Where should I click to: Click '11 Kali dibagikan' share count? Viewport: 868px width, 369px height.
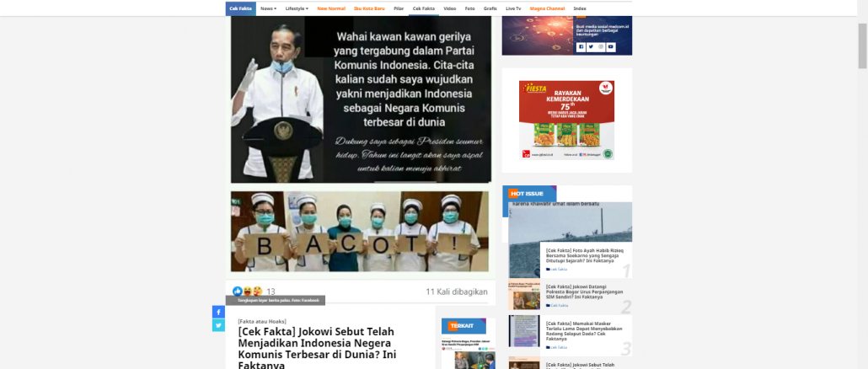(456, 291)
